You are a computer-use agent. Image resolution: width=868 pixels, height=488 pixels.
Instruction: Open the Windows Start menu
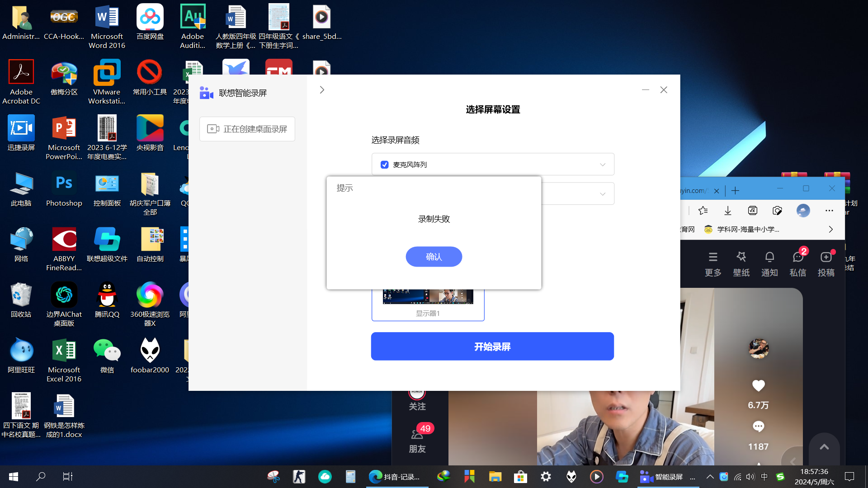click(14, 476)
